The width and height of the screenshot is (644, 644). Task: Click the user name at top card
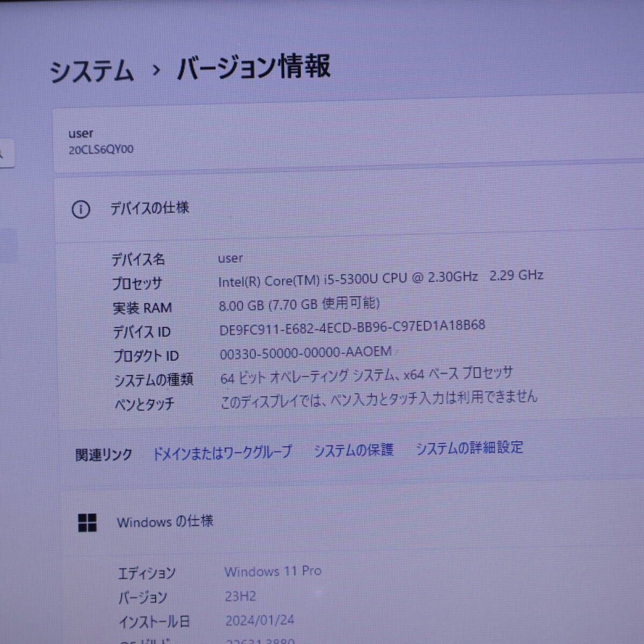[81, 133]
